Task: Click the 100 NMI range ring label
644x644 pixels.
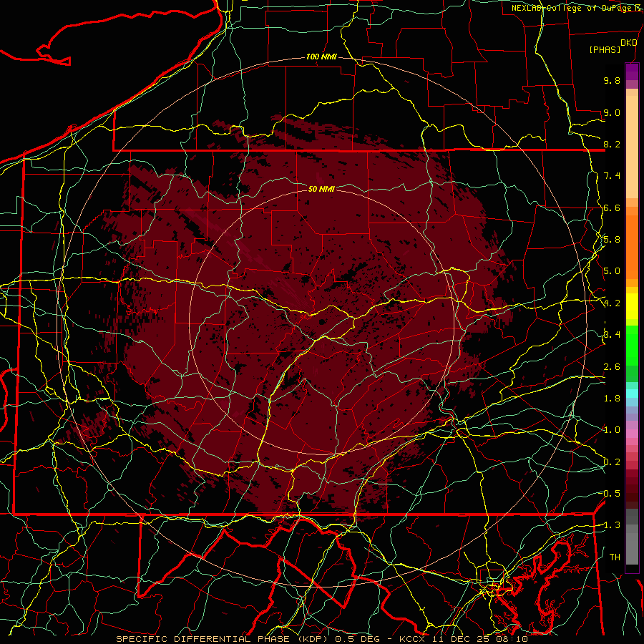Action: (x=321, y=57)
